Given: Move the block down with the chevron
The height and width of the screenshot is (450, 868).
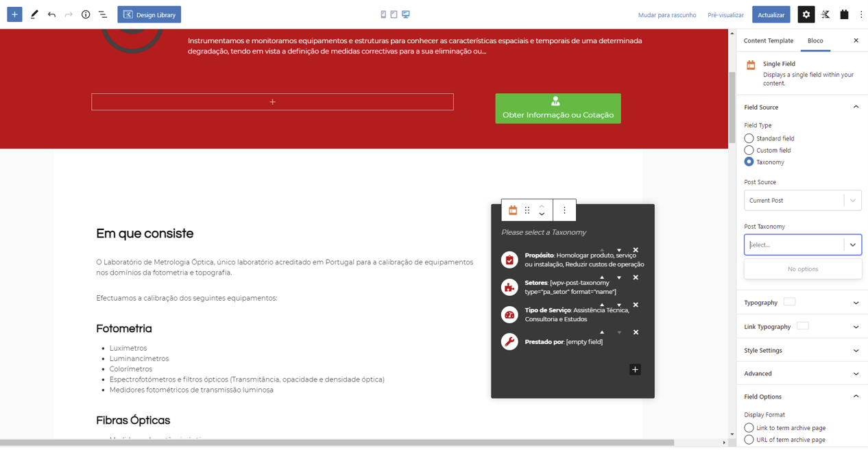Looking at the screenshot, I should coord(542,214).
